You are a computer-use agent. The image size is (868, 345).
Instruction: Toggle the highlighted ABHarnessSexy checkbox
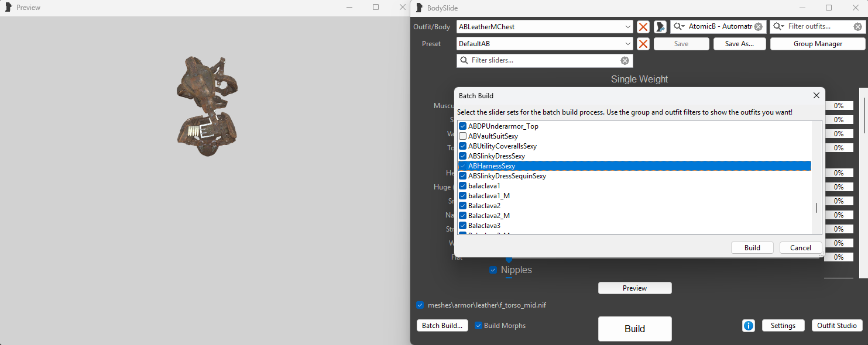[463, 166]
